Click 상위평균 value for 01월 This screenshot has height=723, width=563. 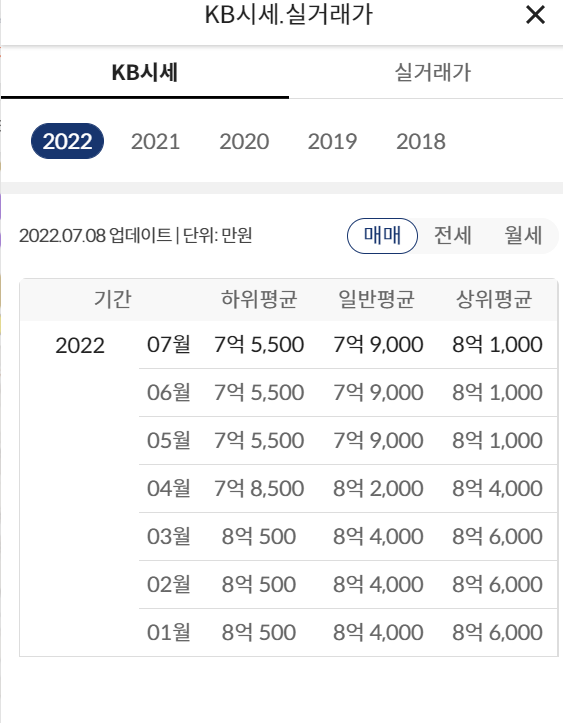click(497, 632)
